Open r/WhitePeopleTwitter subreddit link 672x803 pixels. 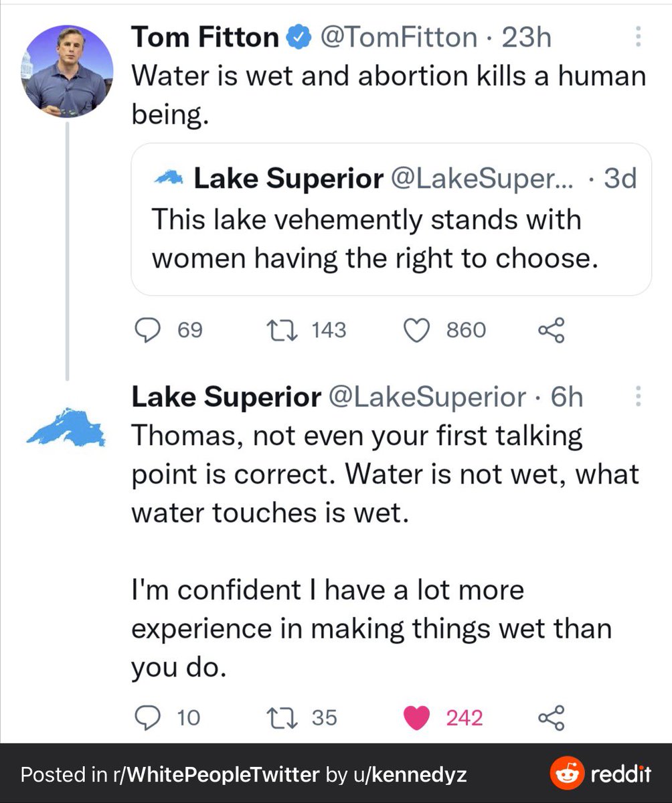pos(214,775)
